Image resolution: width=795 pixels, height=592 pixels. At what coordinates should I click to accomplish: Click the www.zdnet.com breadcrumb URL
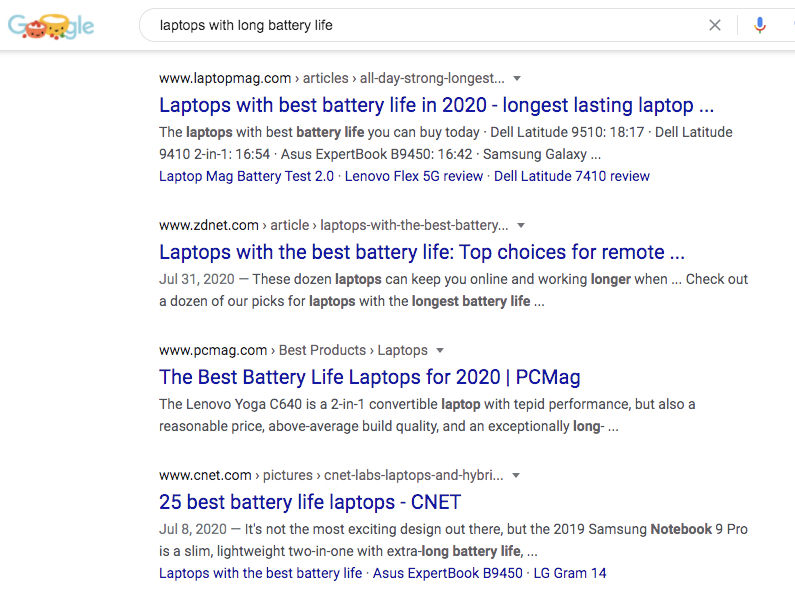click(x=334, y=226)
